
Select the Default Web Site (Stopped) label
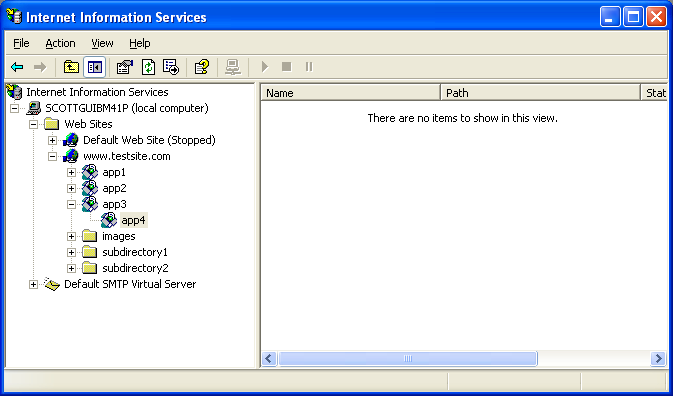[x=149, y=140]
